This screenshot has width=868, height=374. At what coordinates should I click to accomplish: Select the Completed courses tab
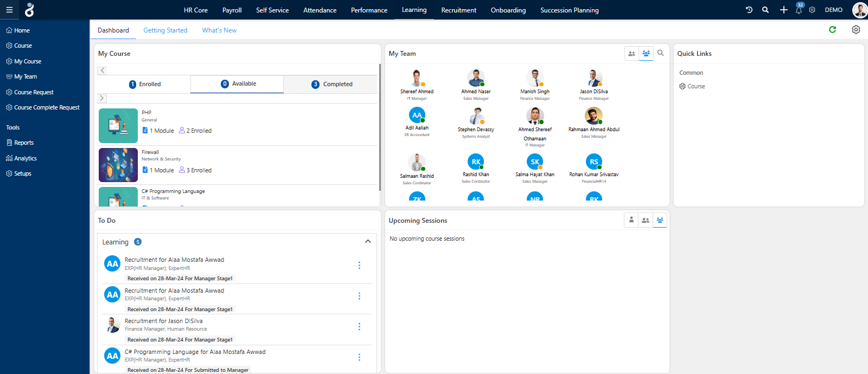coord(331,84)
